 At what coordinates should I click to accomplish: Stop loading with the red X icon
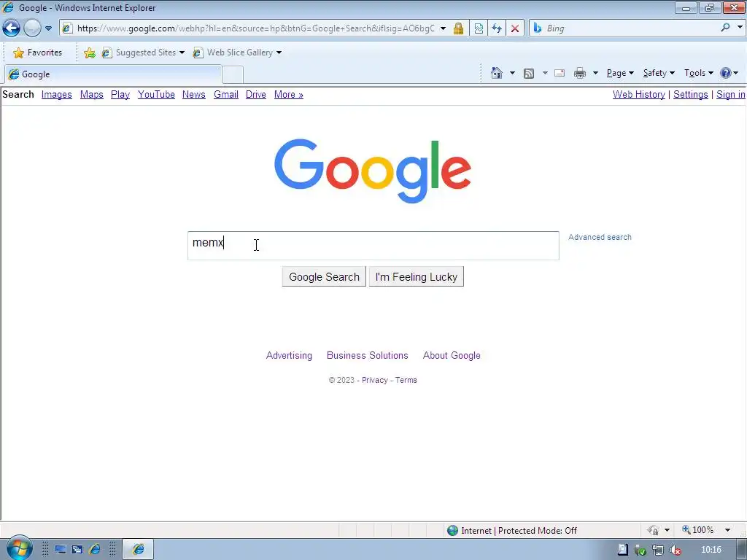pyautogui.click(x=514, y=28)
